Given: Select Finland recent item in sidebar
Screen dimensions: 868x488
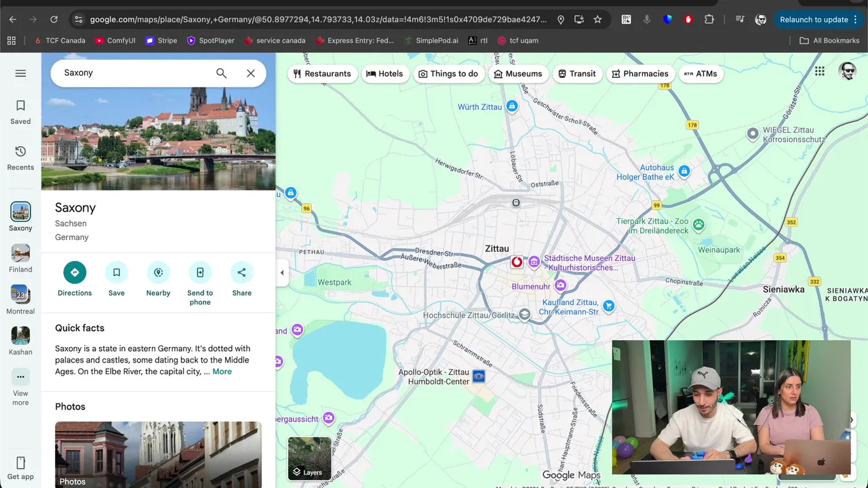Looking at the screenshot, I should tap(20, 258).
